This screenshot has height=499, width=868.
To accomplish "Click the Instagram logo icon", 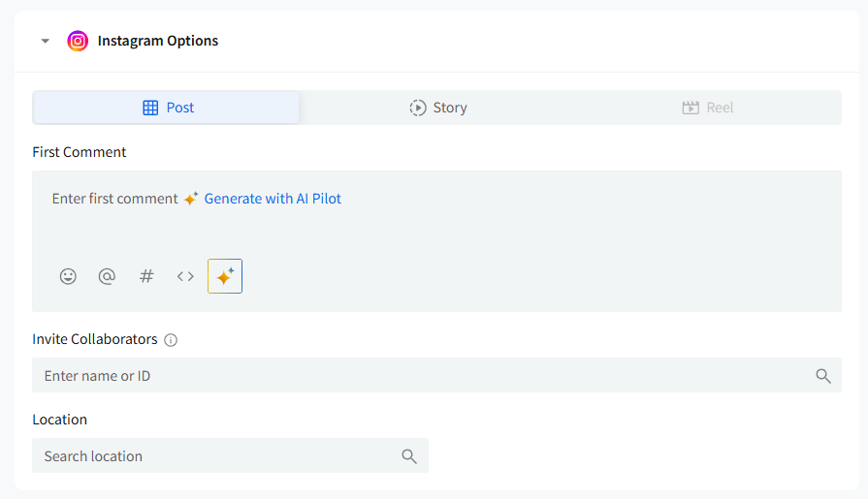I will [78, 41].
